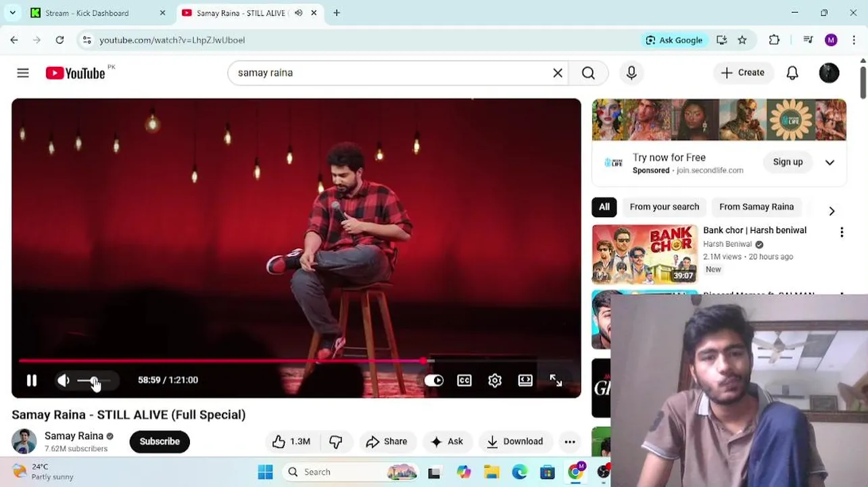Select the All filter chip
Screen dimensions: 868x487
[604, 207]
